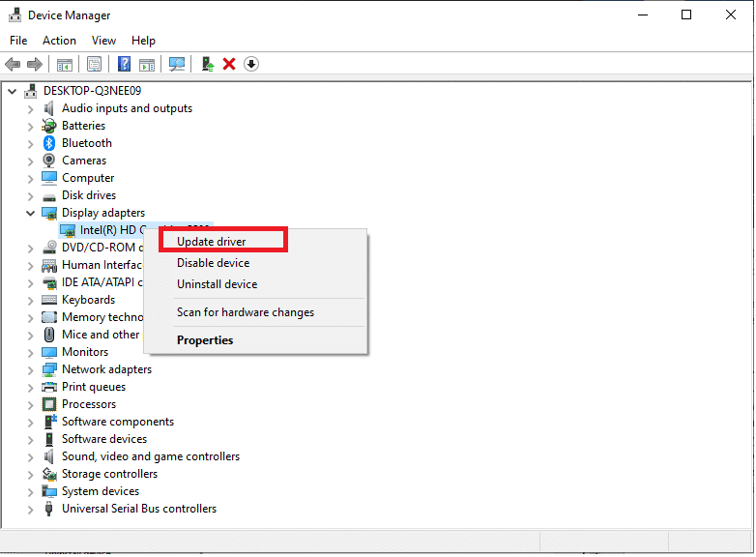
Task: Collapse the Display adapters category
Action: [30, 213]
